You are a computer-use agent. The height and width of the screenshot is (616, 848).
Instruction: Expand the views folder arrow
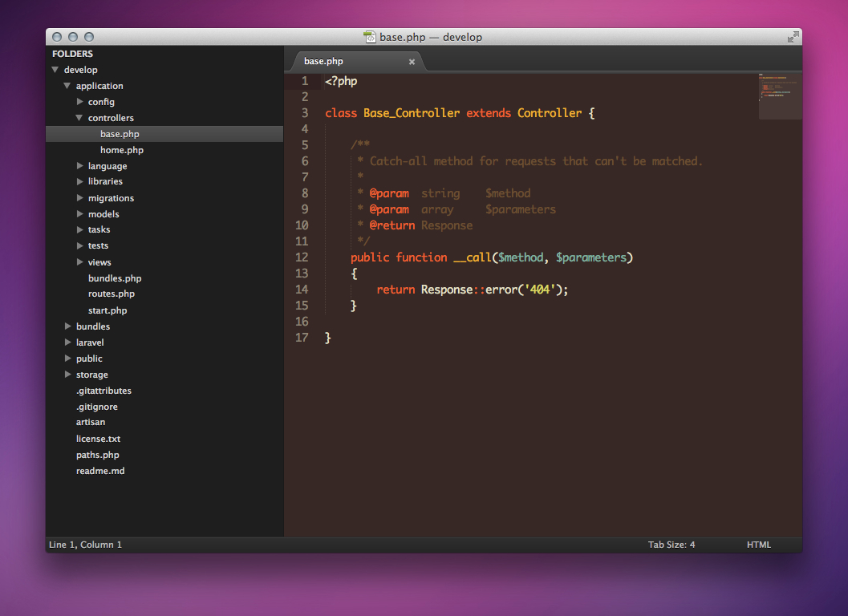80,261
